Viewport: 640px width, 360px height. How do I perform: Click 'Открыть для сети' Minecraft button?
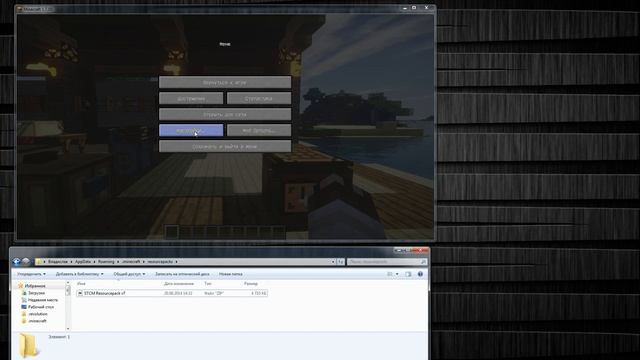(225, 114)
